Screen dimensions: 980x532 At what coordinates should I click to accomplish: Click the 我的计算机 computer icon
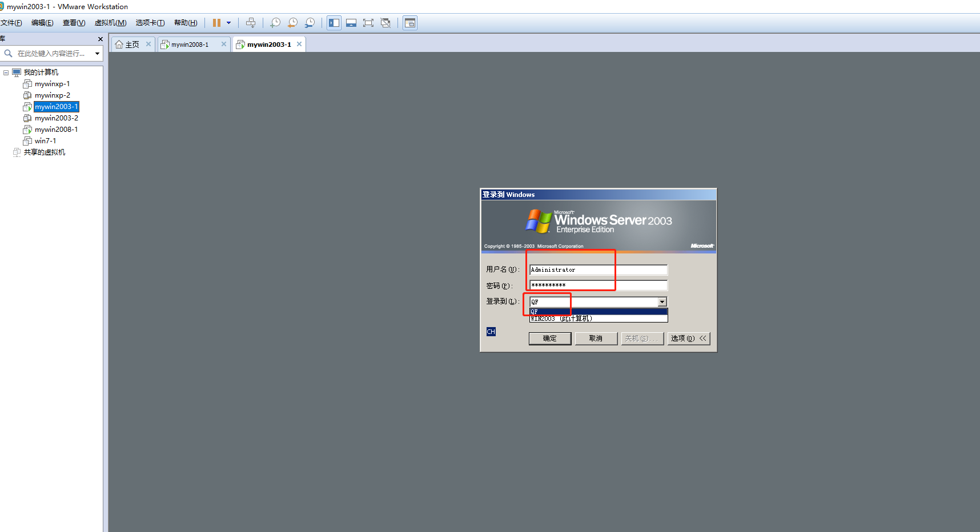click(17, 72)
